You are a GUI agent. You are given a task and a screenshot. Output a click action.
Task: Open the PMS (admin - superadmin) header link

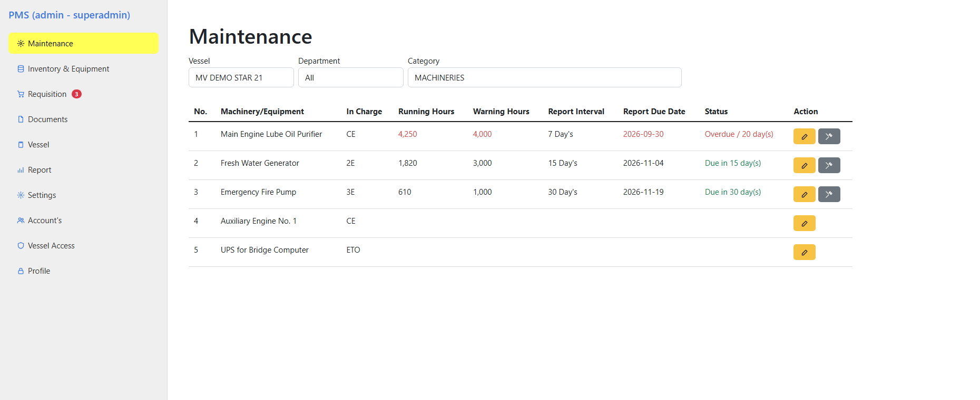pyautogui.click(x=69, y=15)
